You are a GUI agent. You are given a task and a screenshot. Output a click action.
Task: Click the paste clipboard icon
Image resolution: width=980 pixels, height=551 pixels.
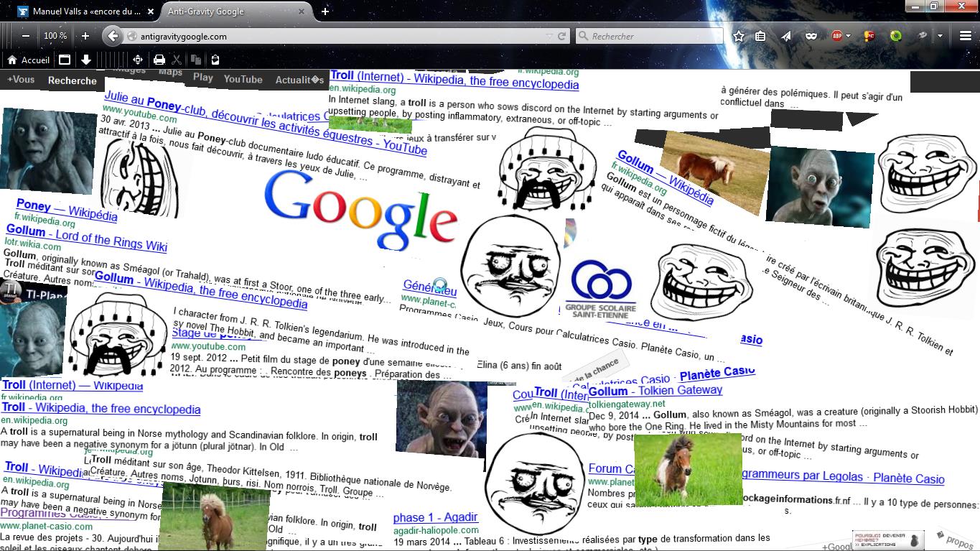(x=215, y=60)
